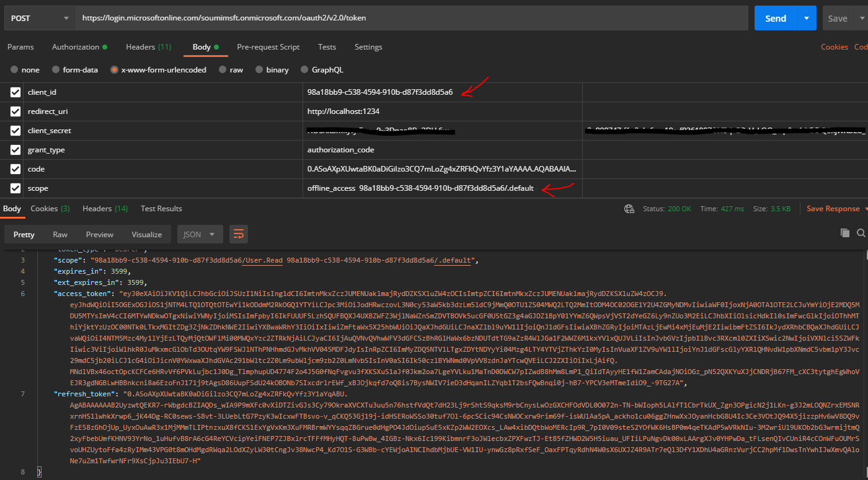
Task: Click the Save button
Action: pyautogui.click(x=838, y=18)
